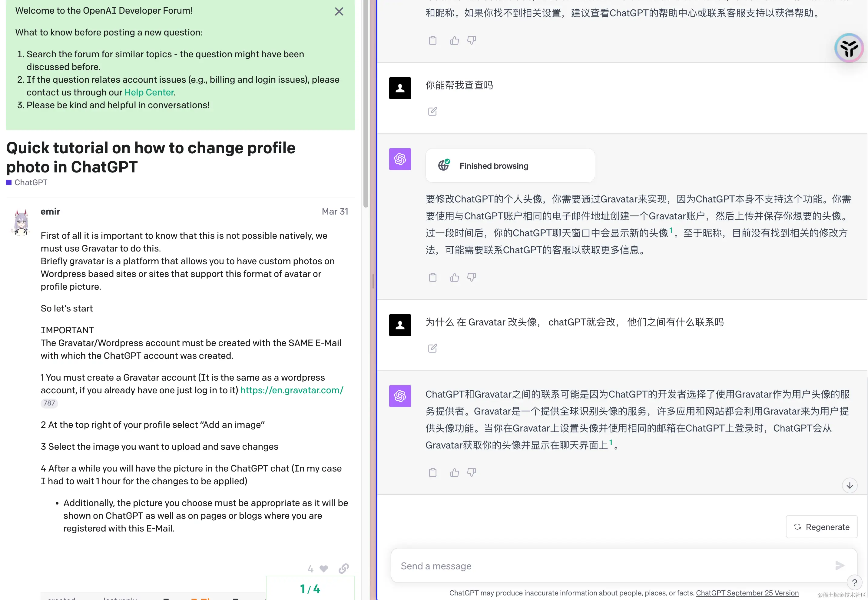Click the user avatar beside "为什么 在 Gravatar 改头像"

click(400, 325)
